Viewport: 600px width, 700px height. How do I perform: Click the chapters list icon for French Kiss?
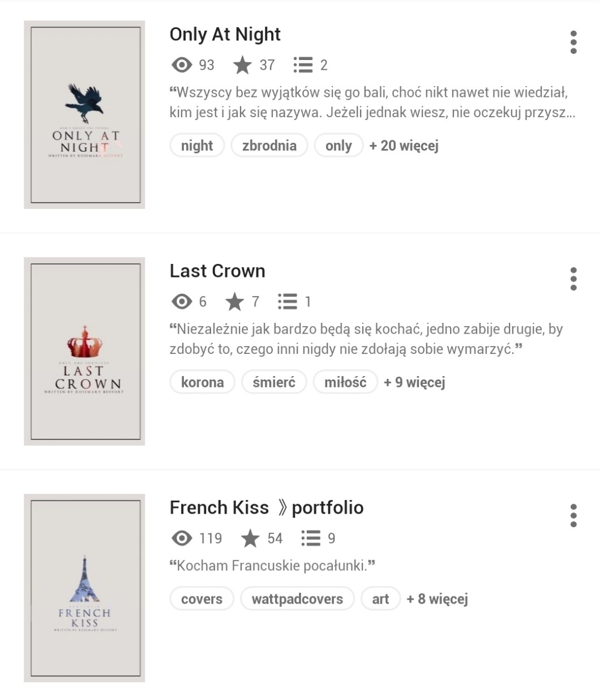click(x=311, y=538)
